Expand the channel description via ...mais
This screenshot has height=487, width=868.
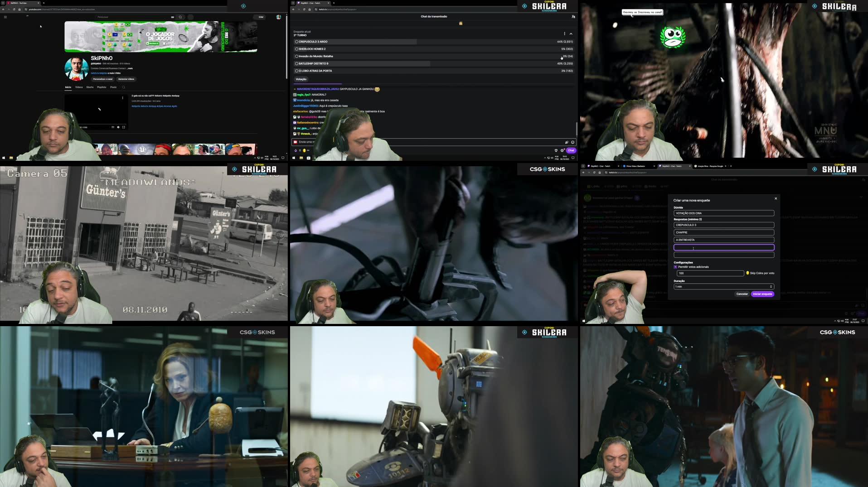tap(130, 68)
